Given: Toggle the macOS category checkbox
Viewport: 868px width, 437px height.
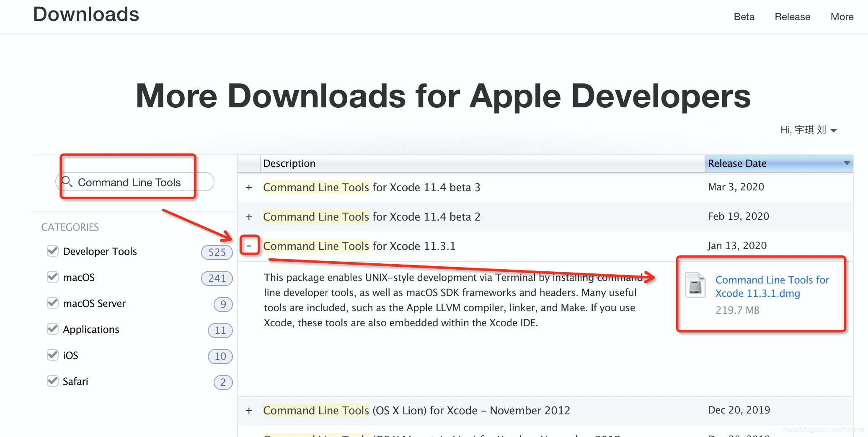Looking at the screenshot, I should tap(53, 277).
